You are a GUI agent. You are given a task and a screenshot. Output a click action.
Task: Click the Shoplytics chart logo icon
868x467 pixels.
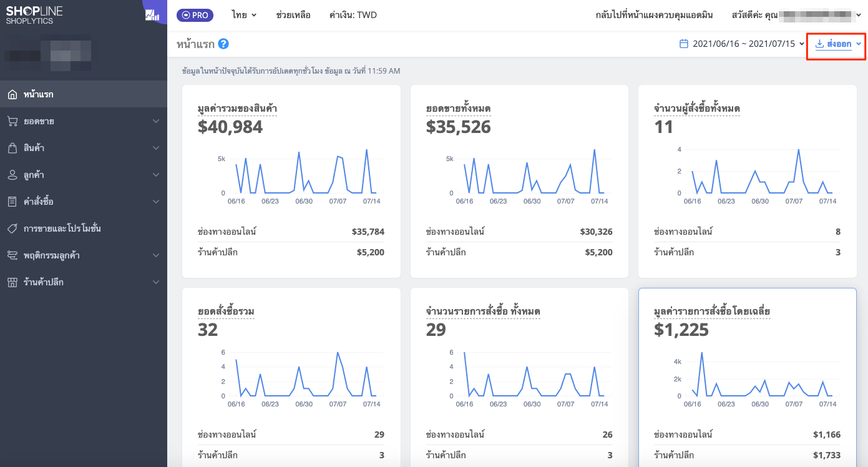(152, 15)
